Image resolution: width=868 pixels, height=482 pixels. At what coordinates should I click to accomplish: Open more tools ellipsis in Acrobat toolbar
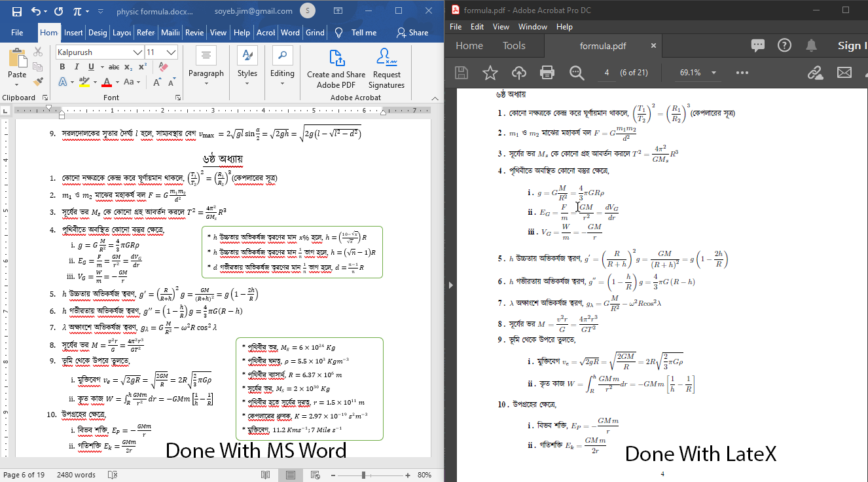pyautogui.click(x=742, y=73)
